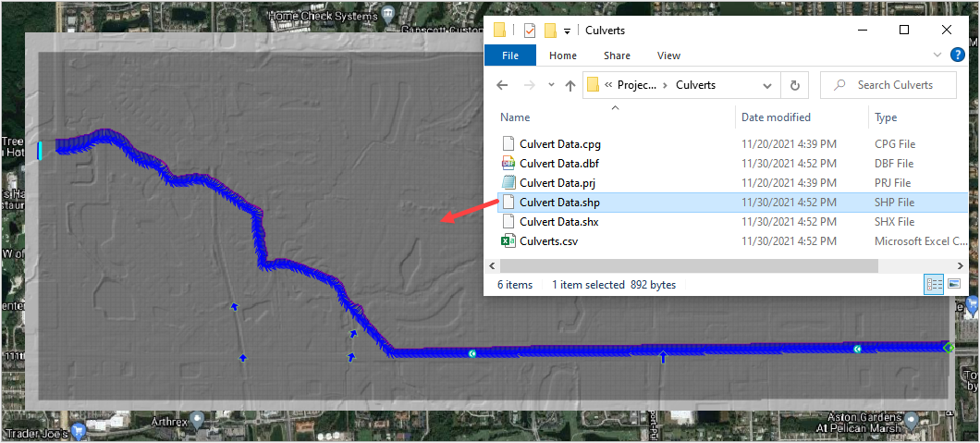Image resolution: width=980 pixels, height=443 pixels.
Task: Open the recent locations dropdown
Action: pyautogui.click(x=550, y=85)
